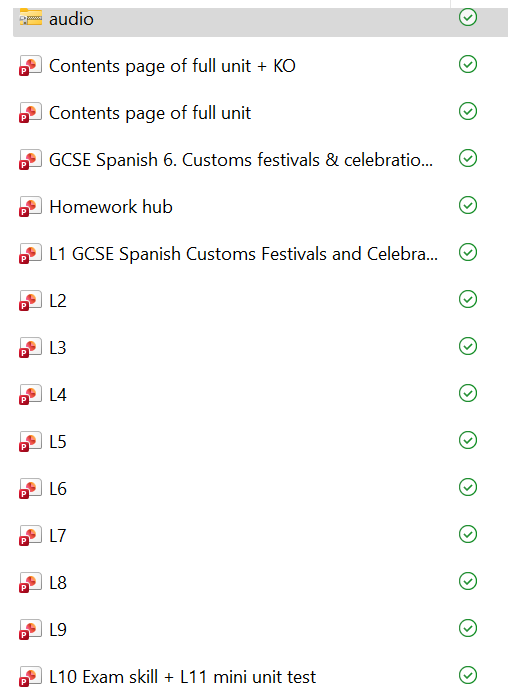This screenshot has height=691, width=508.
Task: Click the PowerPoint icon next to L5
Action: [x=30, y=442]
